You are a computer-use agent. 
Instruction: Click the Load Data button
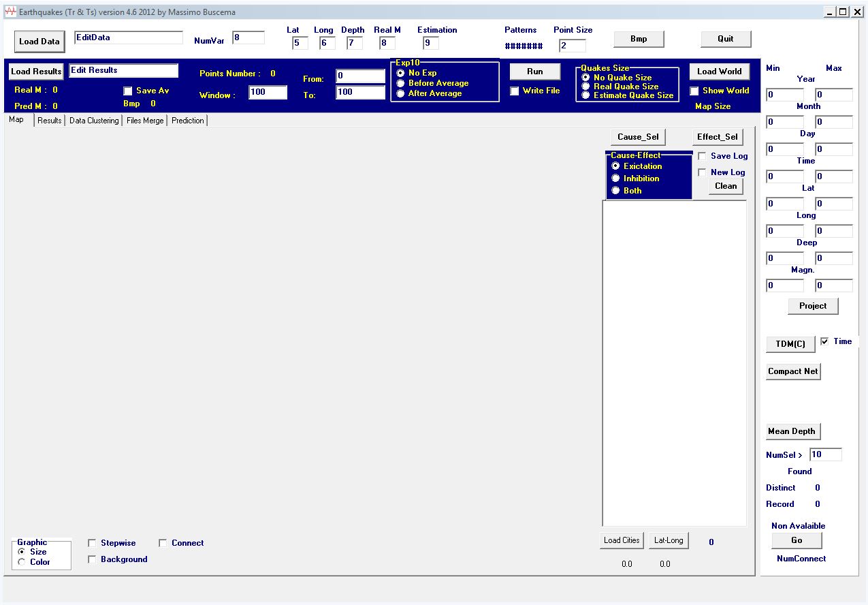39,42
